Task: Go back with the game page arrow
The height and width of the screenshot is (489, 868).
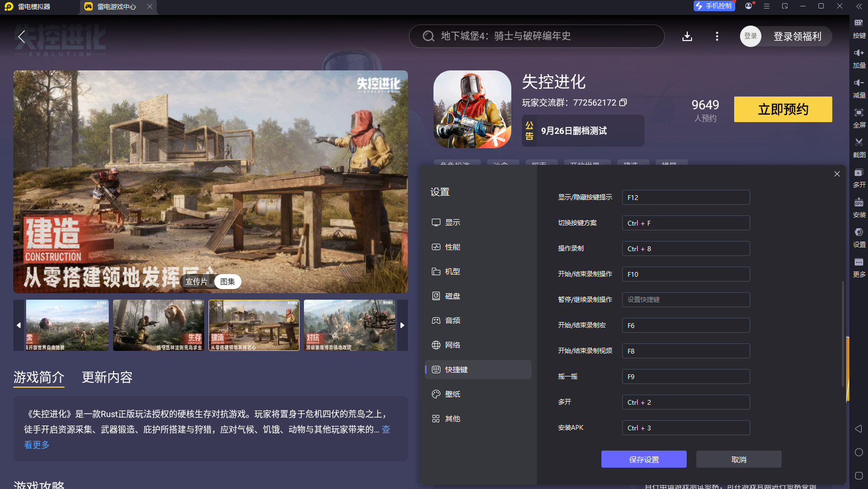Action: (x=21, y=36)
